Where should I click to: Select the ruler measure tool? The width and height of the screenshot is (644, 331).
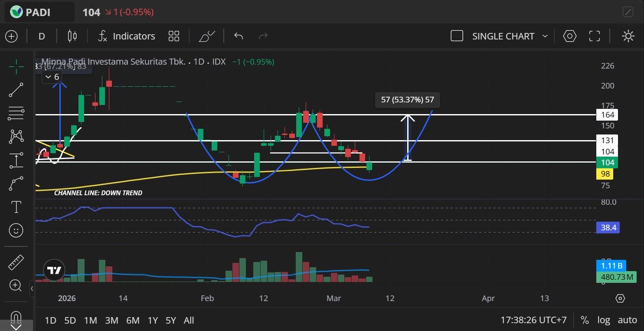click(16, 262)
